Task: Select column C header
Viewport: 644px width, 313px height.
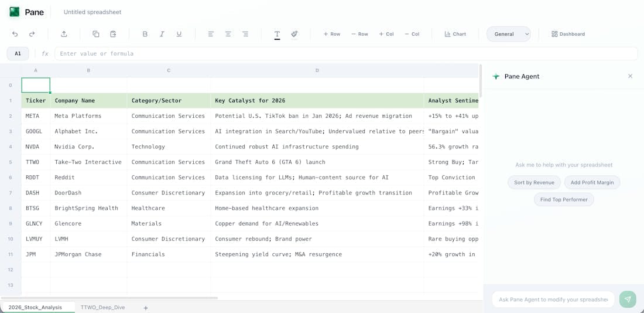Action: pyautogui.click(x=169, y=70)
